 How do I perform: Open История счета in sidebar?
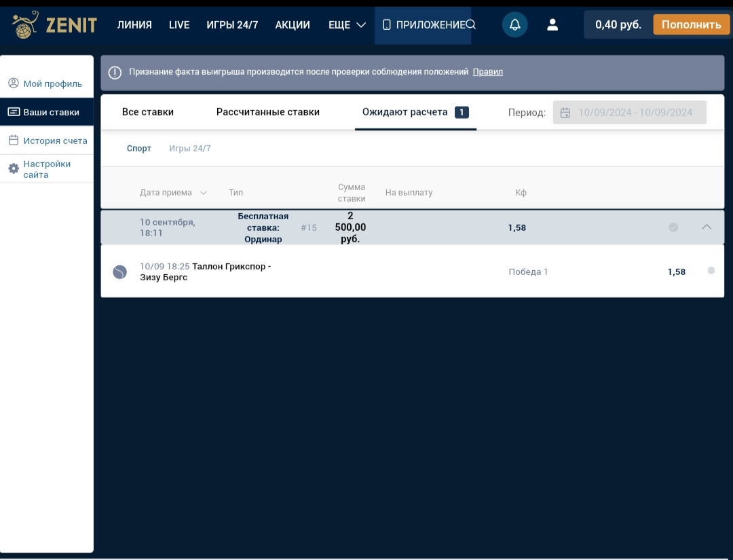pos(55,141)
